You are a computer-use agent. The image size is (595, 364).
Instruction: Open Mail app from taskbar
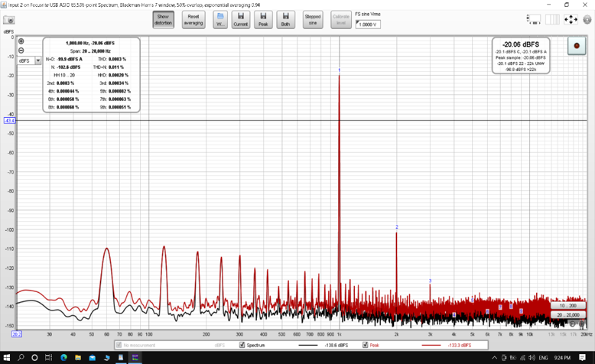point(93,358)
